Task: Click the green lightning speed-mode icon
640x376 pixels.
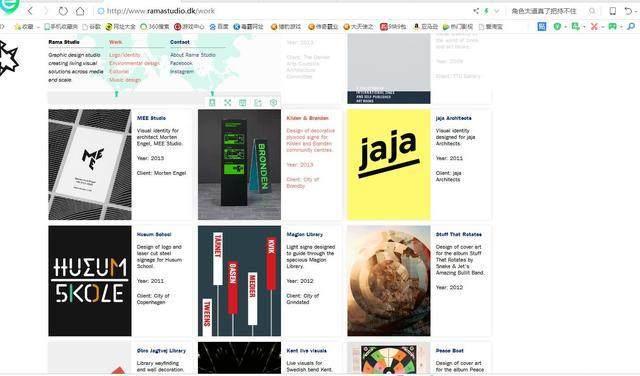Action: pos(486,11)
